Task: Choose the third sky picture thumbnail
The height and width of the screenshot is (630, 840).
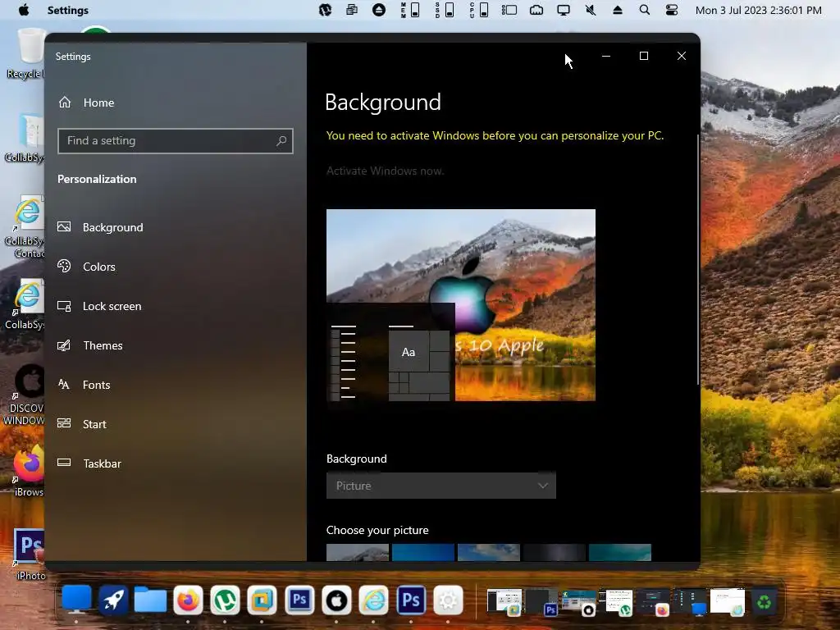Action: (x=489, y=552)
